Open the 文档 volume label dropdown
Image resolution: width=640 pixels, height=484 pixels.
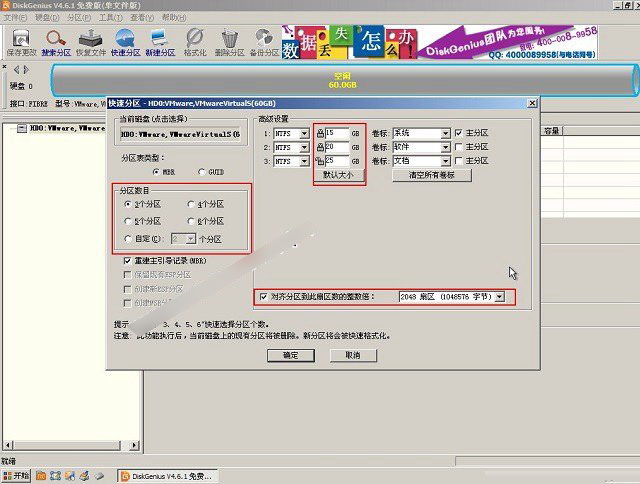(445, 161)
